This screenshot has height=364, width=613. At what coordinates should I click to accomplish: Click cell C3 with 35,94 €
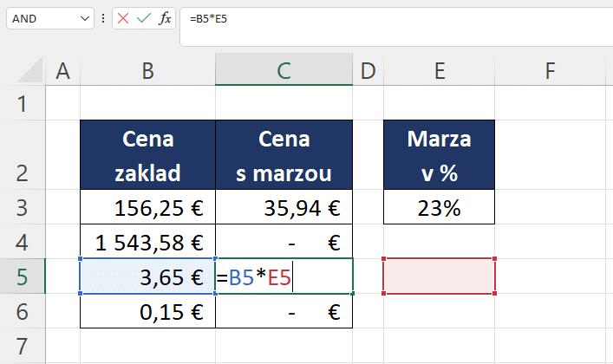(x=284, y=207)
